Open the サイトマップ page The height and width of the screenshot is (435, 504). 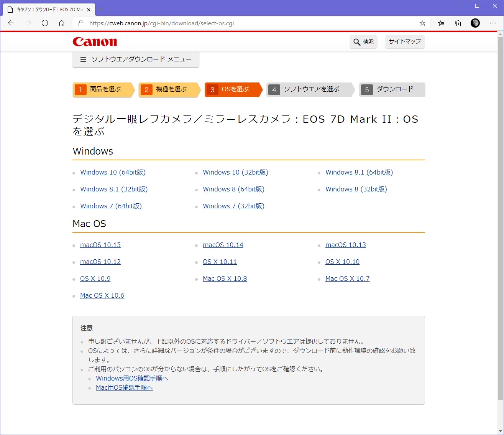tap(405, 42)
